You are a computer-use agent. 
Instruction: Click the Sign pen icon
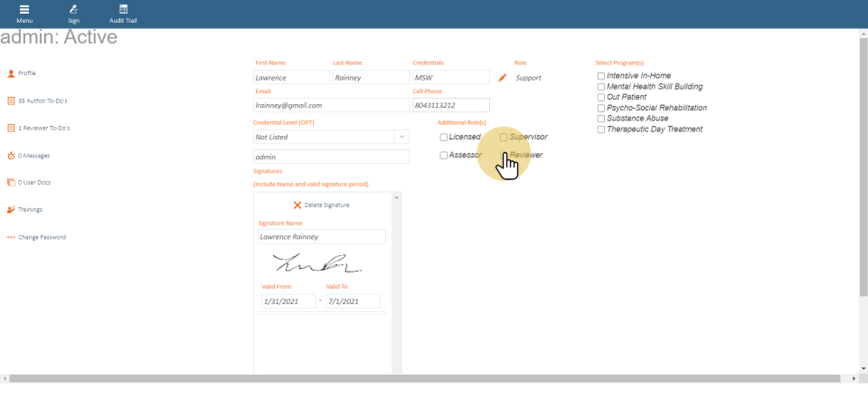[x=73, y=9]
